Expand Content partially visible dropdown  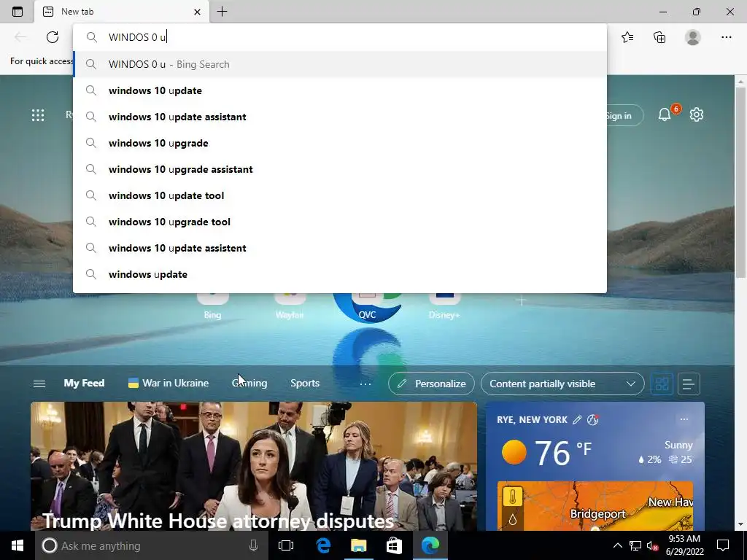pos(562,384)
